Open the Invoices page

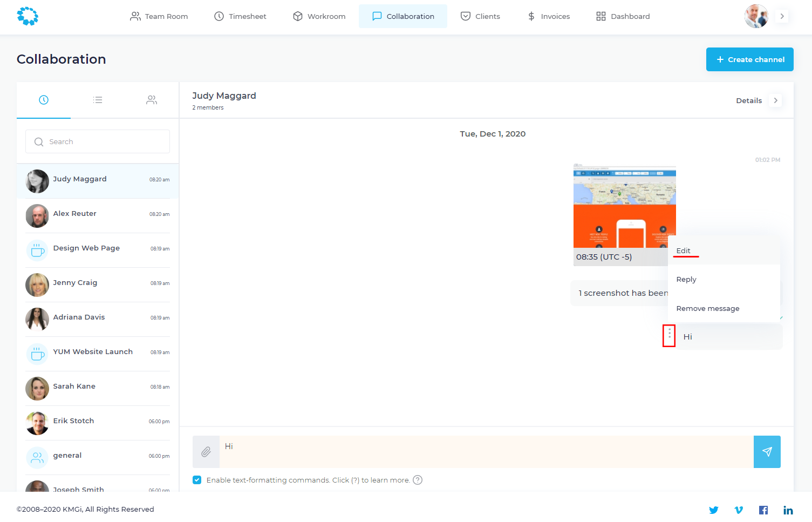pos(549,16)
